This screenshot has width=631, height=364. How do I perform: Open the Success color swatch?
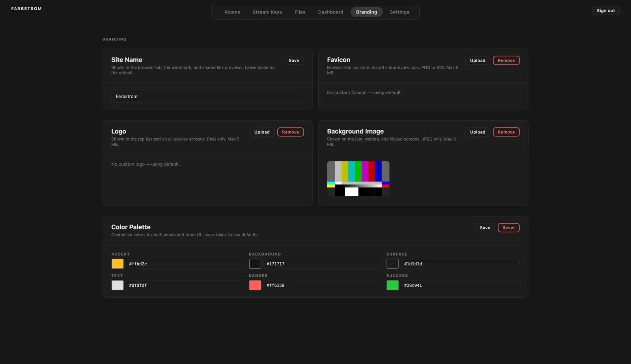tap(392, 285)
